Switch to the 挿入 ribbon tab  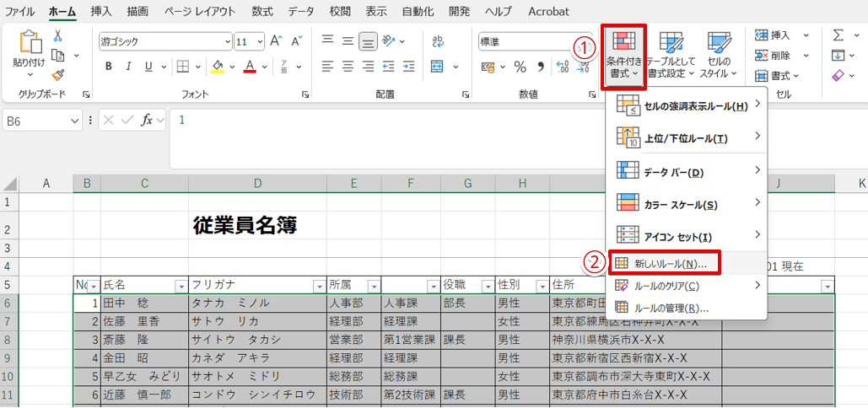[100, 11]
